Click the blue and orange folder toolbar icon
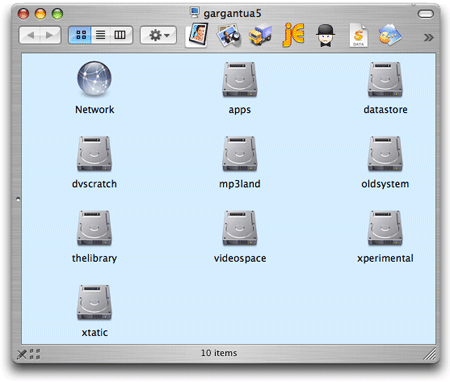The image size is (450, 382). [390, 35]
